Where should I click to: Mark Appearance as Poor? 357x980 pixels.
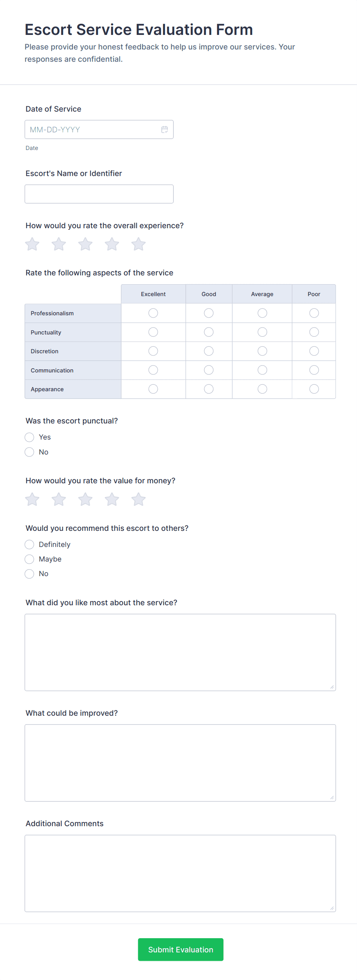314,389
